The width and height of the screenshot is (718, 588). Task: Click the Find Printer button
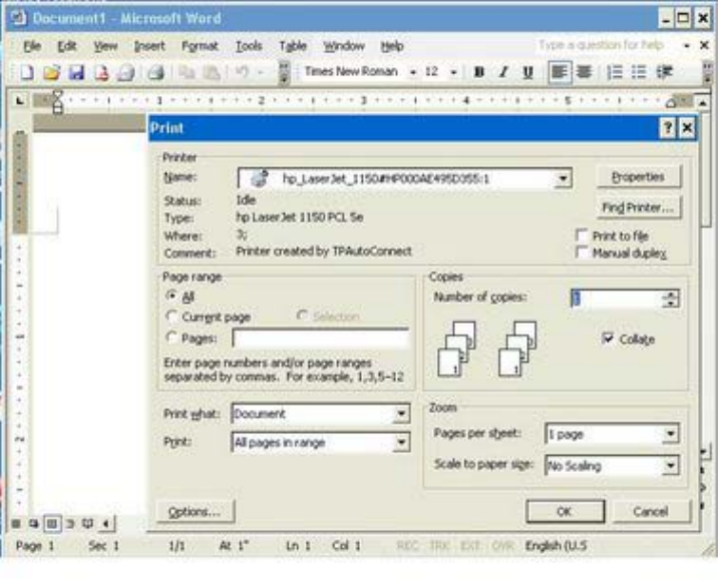(x=638, y=207)
